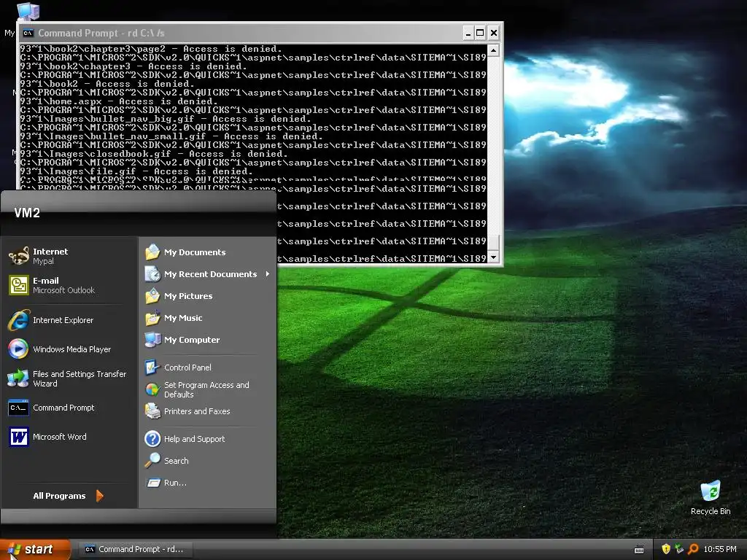This screenshot has height=560, width=747.
Task: Click the network connection tray icon
Action: click(679, 549)
